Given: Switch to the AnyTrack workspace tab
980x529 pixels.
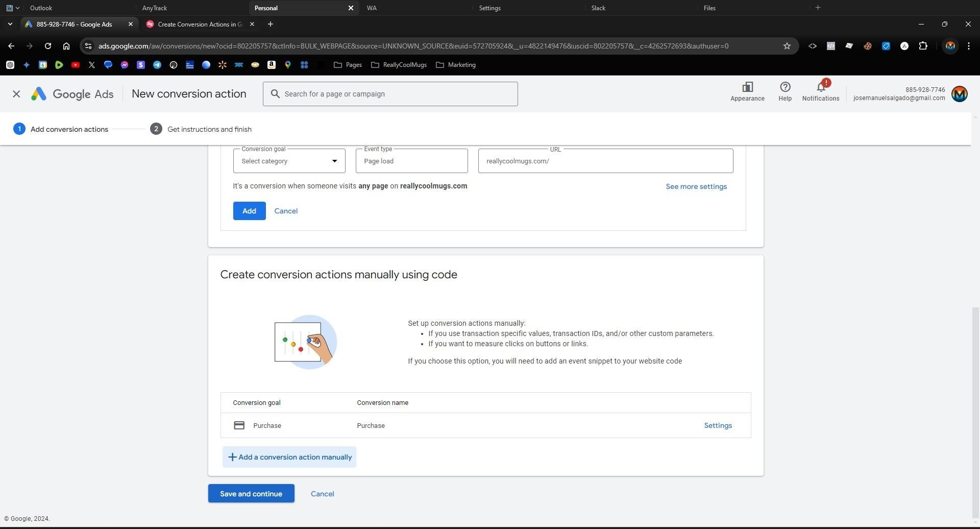Looking at the screenshot, I should coord(155,8).
